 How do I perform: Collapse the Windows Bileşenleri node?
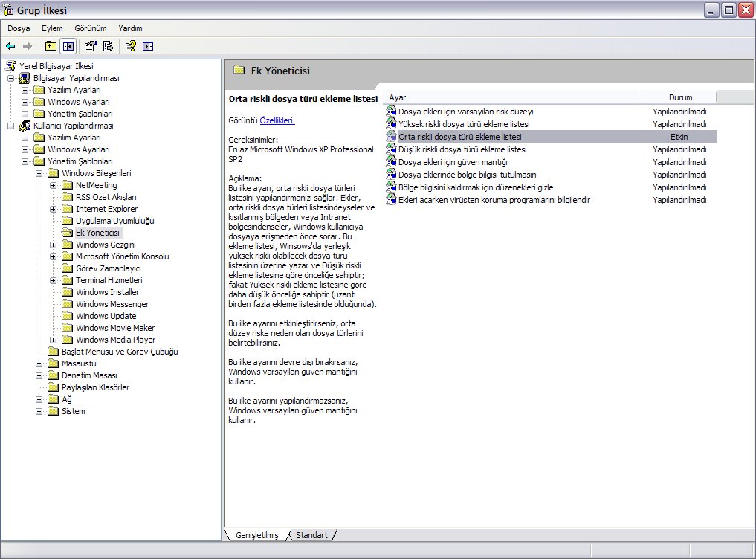pyautogui.click(x=39, y=173)
